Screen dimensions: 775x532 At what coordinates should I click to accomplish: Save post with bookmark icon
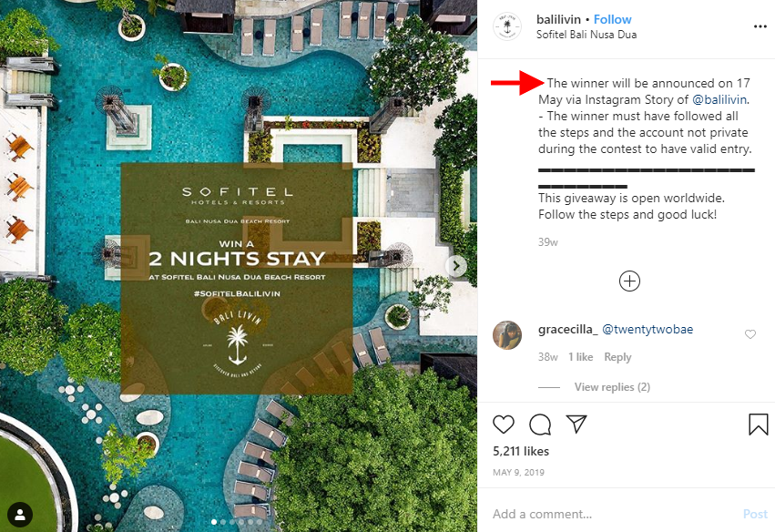[x=758, y=425]
